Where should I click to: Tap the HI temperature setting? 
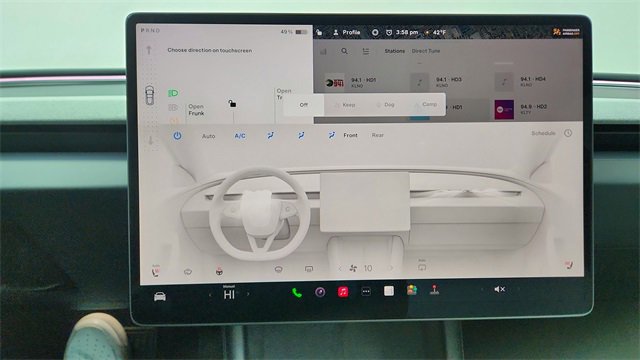pyautogui.click(x=229, y=294)
